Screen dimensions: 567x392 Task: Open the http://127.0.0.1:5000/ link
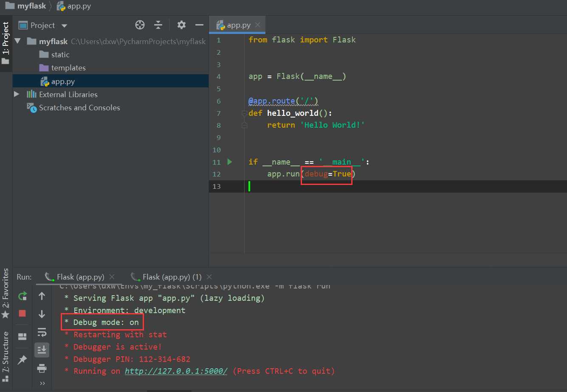pyautogui.click(x=176, y=371)
